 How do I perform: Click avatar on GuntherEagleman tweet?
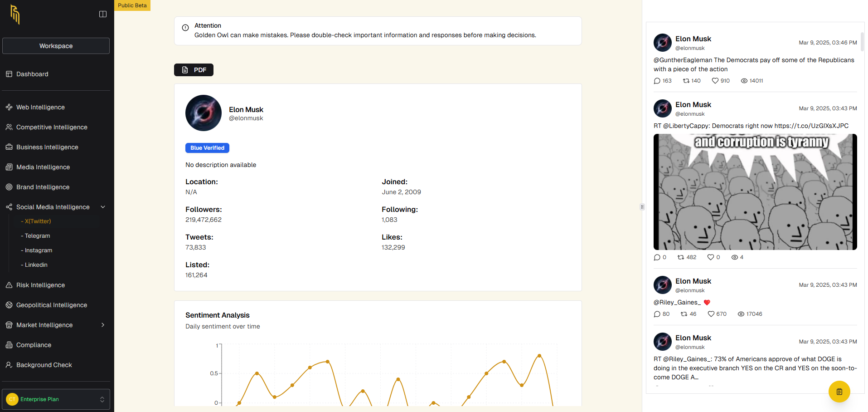point(663,43)
